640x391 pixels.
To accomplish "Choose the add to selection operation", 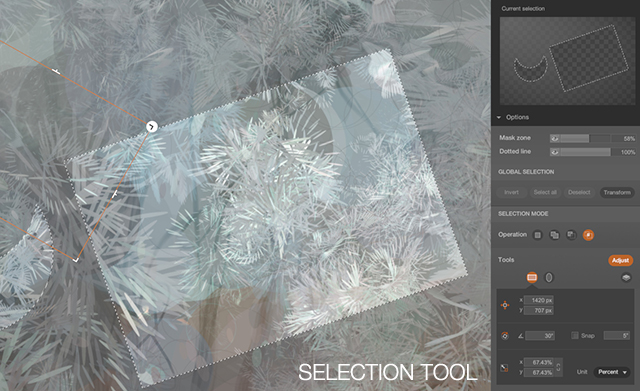I will (x=554, y=235).
